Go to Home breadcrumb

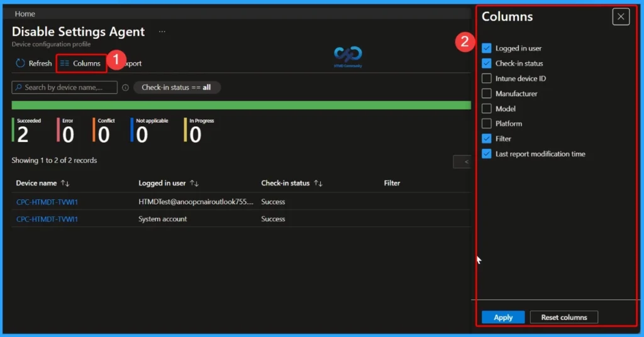[25, 14]
